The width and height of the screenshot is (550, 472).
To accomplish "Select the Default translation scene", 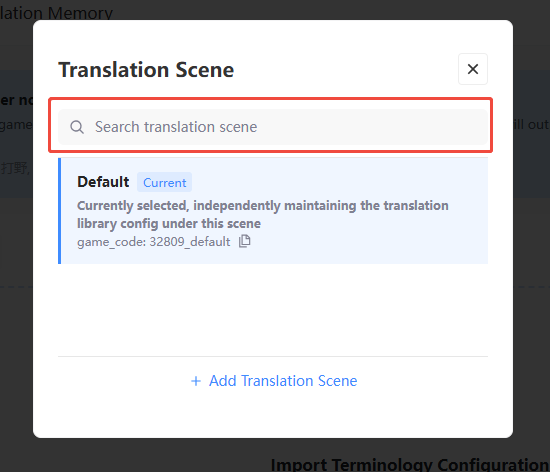I will (273, 211).
